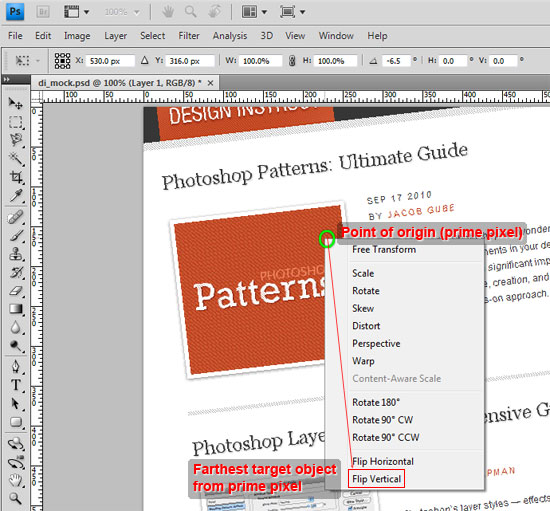The height and width of the screenshot is (511, 550).
Task: Select the Rotate View tool in the application bar
Action: click(214, 12)
